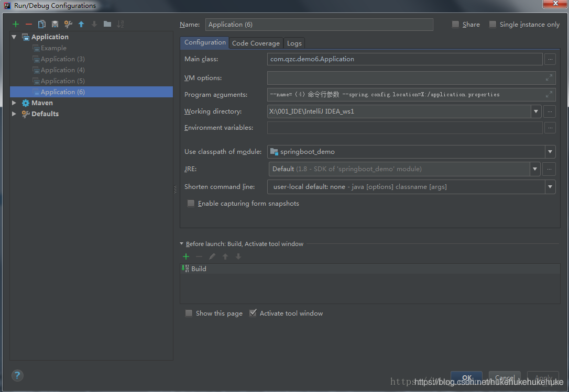Collapse the Before launch section
The image size is (569, 392).
[x=182, y=244]
